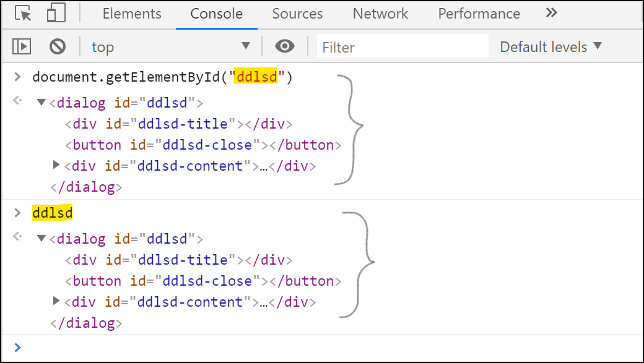Expand second ddlsd-content div node
The height and width of the screenshot is (363, 644).
pyautogui.click(x=57, y=301)
